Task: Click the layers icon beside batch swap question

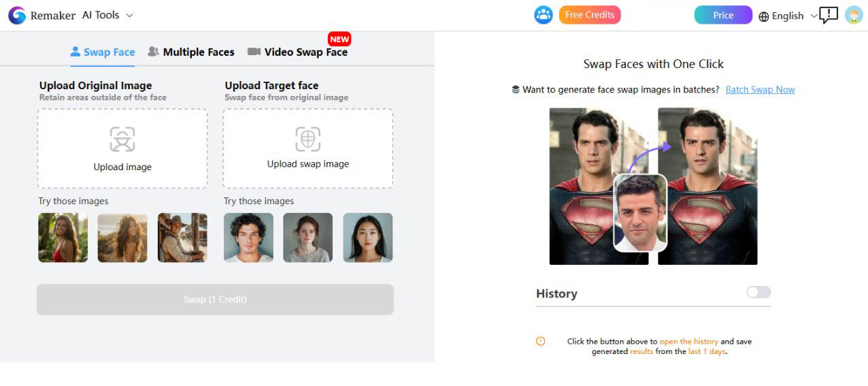Action: pos(516,89)
